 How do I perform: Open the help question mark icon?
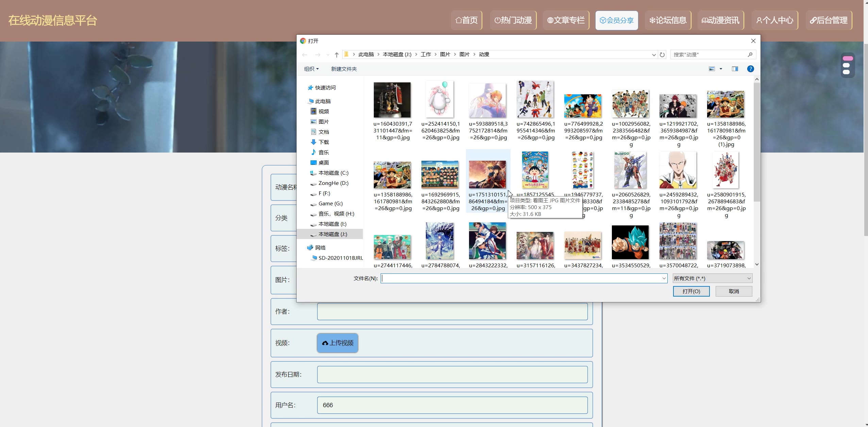pos(750,69)
